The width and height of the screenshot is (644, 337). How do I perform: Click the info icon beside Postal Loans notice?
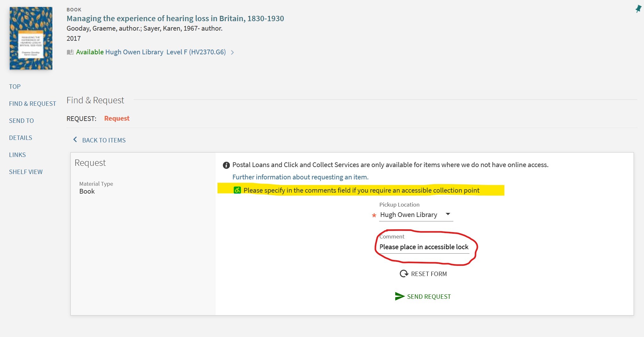[x=226, y=165]
